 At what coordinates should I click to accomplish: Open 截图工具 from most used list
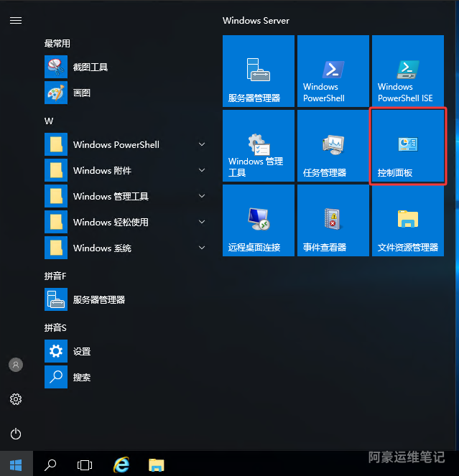[x=91, y=67]
